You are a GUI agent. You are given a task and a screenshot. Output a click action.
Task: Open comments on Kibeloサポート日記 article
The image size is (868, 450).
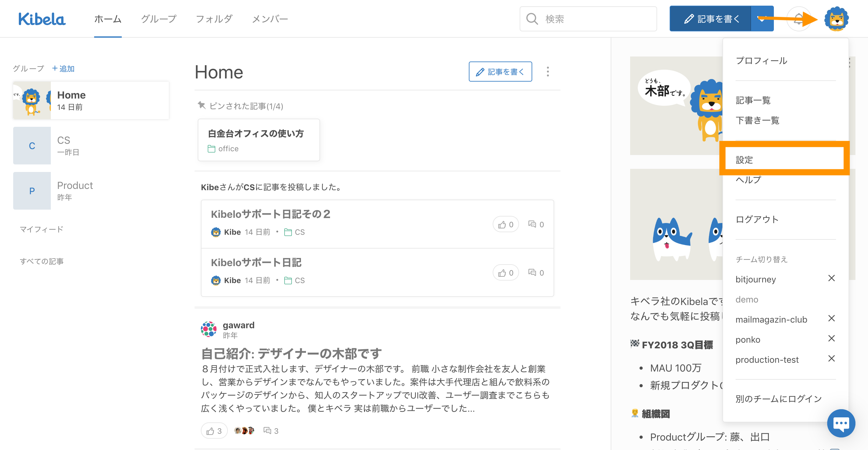coord(536,273)
